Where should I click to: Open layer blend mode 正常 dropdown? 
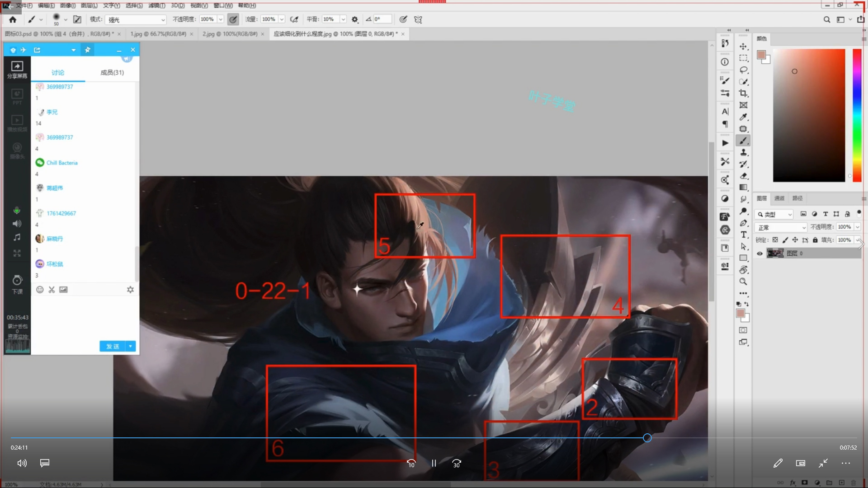click(x=781, y=227)
